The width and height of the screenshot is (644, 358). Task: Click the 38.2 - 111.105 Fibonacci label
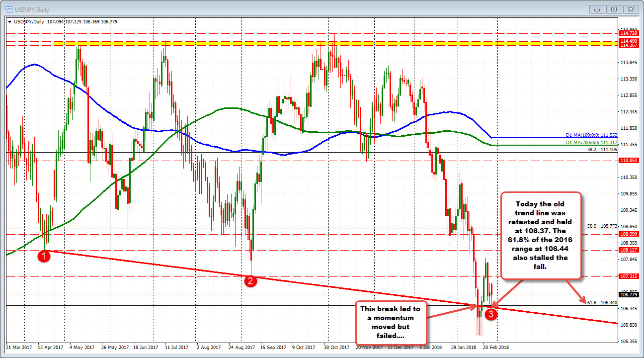pos(602,149)
